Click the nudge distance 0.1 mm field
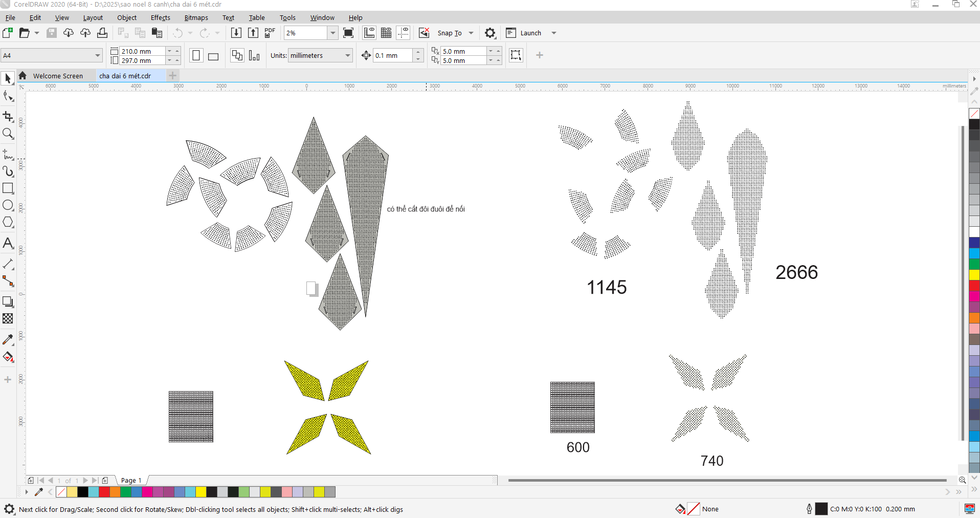The image size is (980, 518). coord(393,55)
